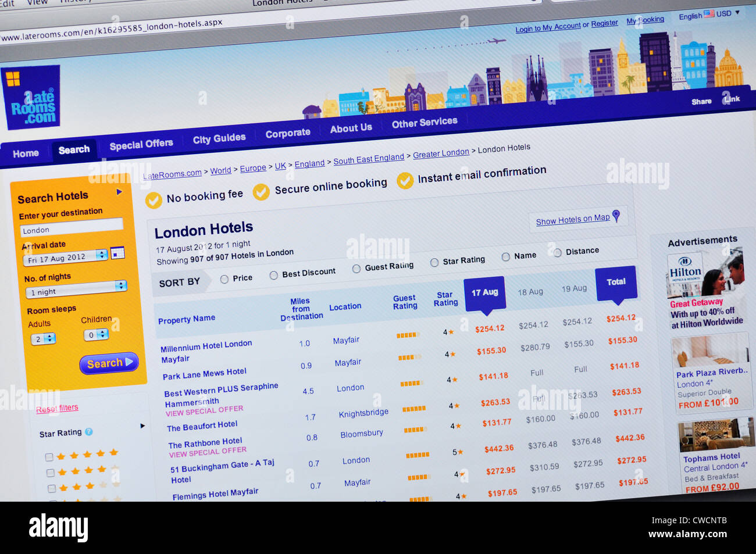Click the destination input field containing London
This screenshot has height=554, width=756.
(x=72, y=228)
